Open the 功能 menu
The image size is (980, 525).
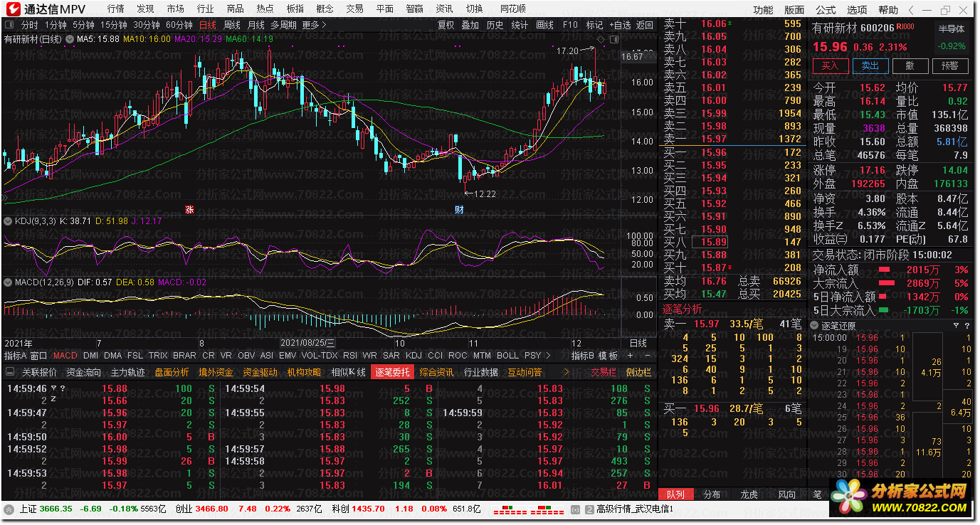pos(763,10)
